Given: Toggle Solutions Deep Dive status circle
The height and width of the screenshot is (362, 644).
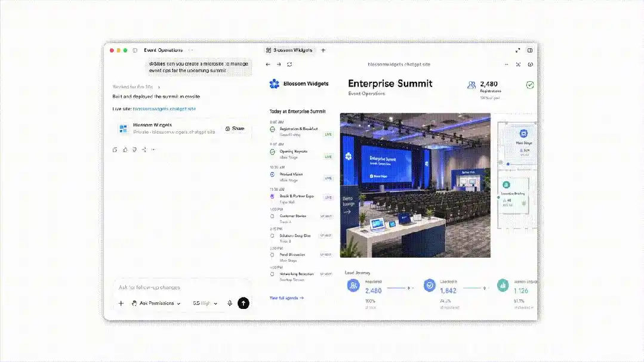Looking at the screenshot, I should 272,236.
